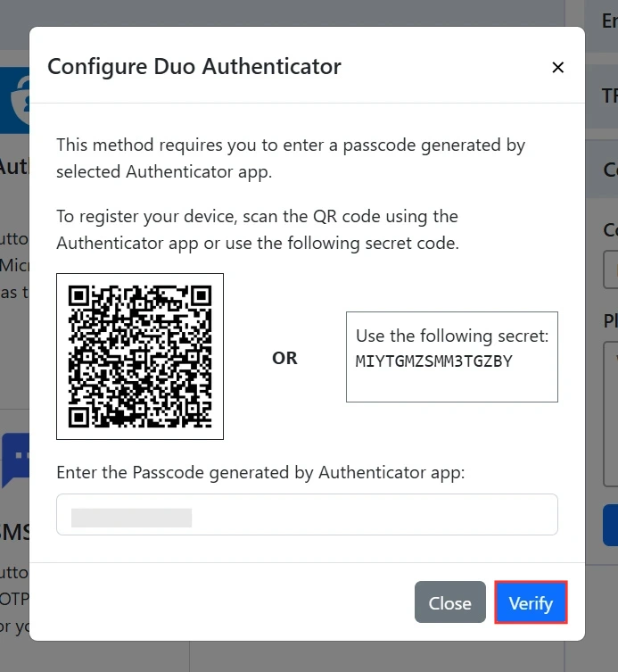The width and height of the screenshot is (618, 672).
Task: Click the partially hidden blue button at the right
Action: tap(610, 525)
